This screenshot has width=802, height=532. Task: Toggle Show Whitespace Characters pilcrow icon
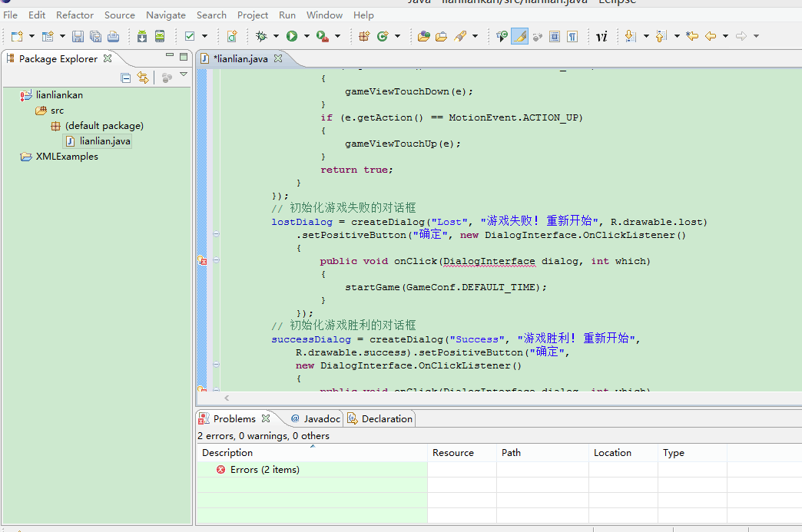click(x=572, y=36)
